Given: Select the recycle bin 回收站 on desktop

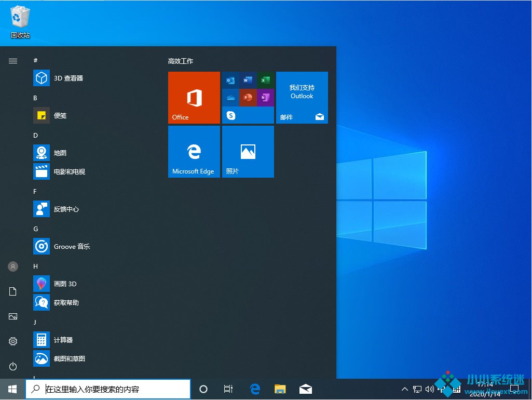Looking at the screenshot, I should pyautogui.click(x=20, y=22).
